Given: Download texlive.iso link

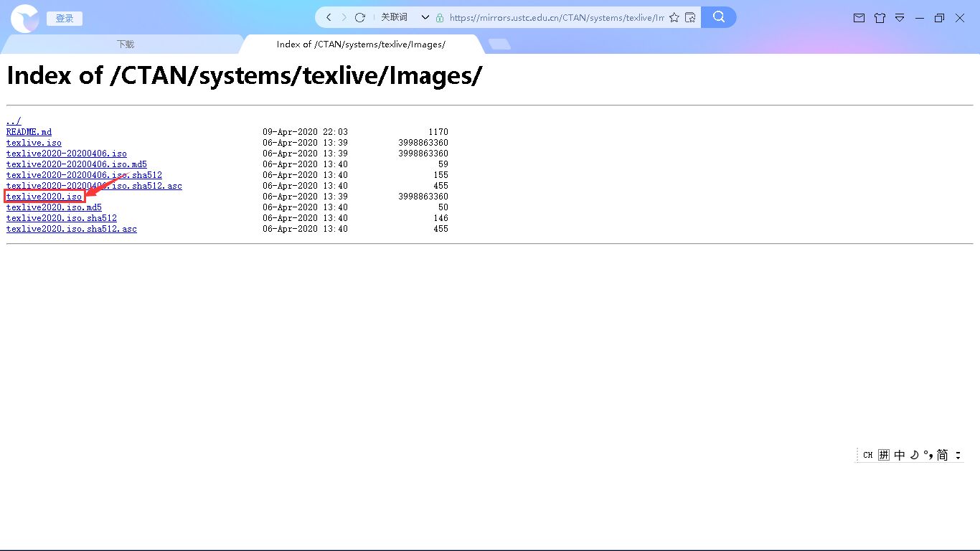Looking at the screenshot, I should (x=34, y=143).
